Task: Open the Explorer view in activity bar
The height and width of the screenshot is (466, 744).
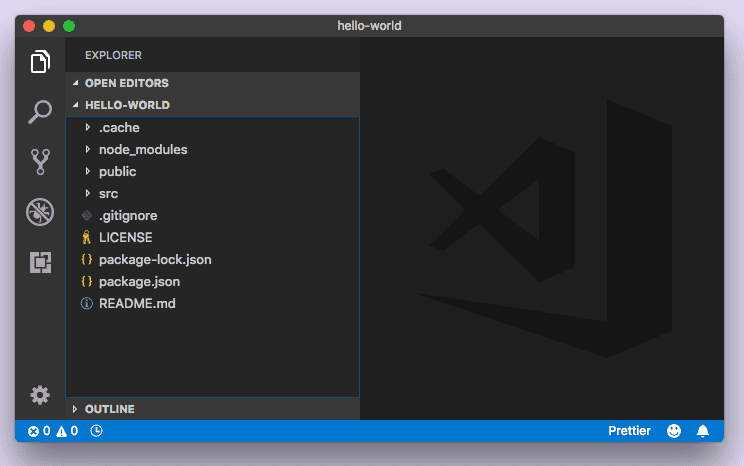Action: pos(40,61)
